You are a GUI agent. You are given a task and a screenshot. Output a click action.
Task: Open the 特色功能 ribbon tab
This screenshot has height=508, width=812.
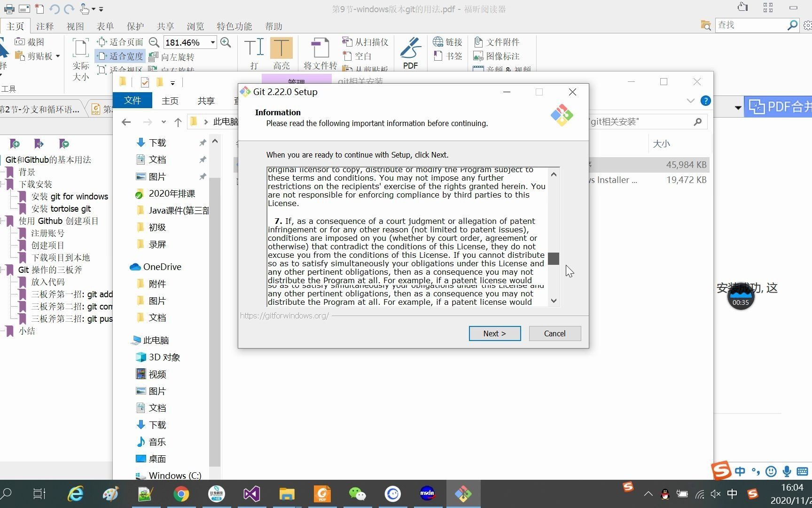(234, 26)
